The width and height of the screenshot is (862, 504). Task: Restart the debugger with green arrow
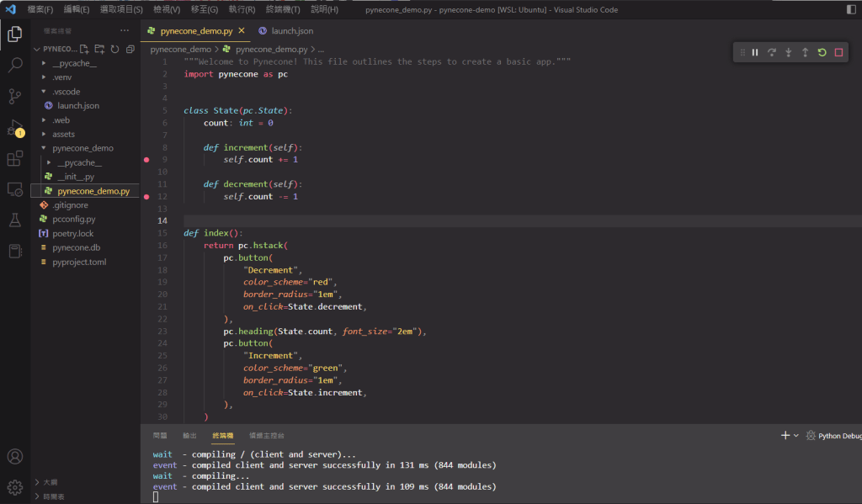(x=822, y=52)
